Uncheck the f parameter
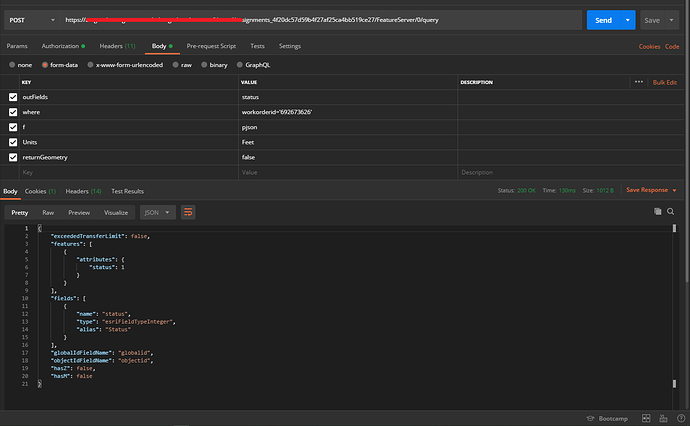This screenshot has height=426, width=690. pos(13,127)
